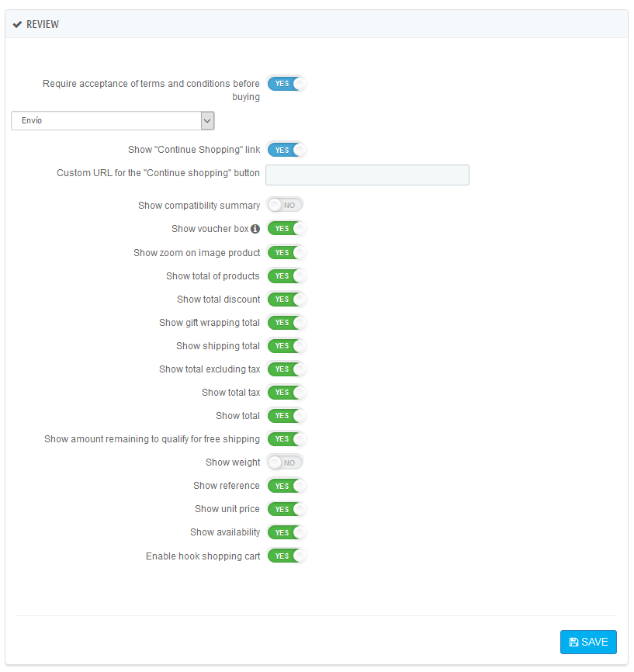
Task: Switch off free shipping remaining amount
Action: (x=286, y=438)
